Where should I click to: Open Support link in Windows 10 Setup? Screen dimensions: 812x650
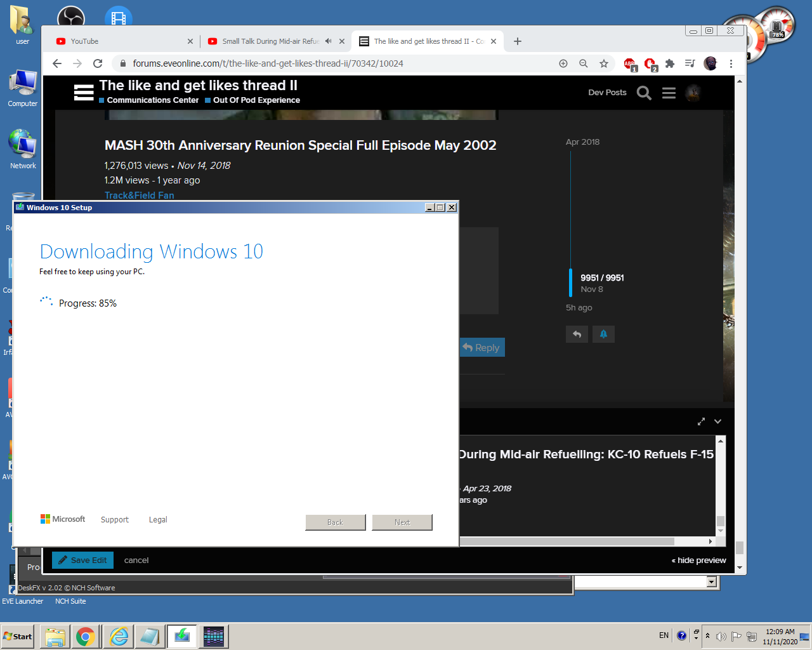pos(115,520)
